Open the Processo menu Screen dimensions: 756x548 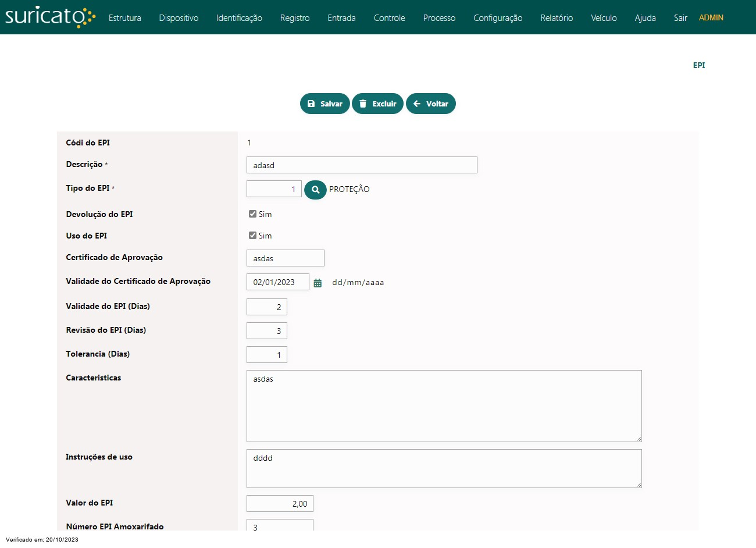pyautogui.click(x=439, y=18)
